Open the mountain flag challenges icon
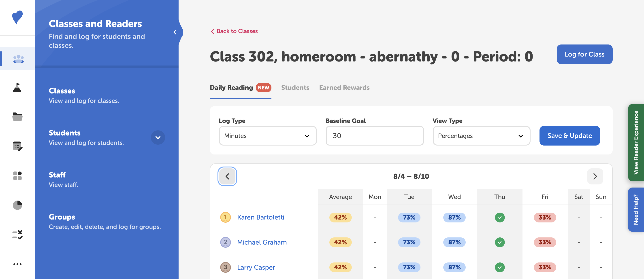 click(x=17, y=88)
